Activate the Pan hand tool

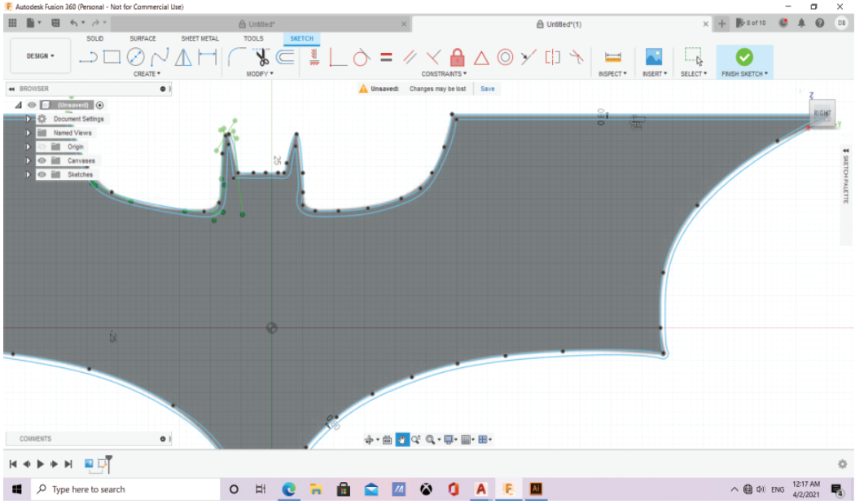[x=402, y=440]
